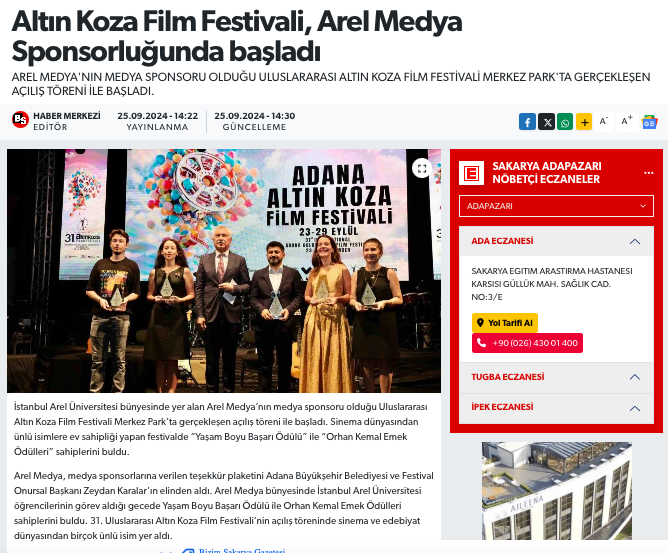Open the Aileena building advertisement

[556, 491]
